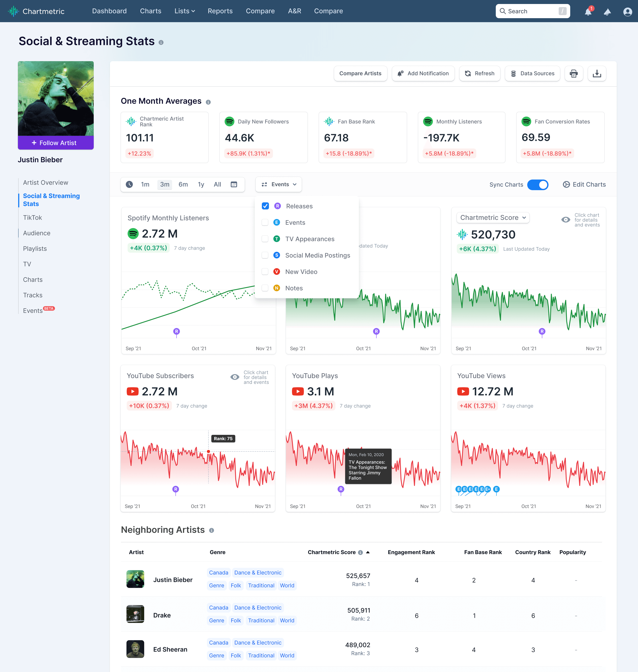Uncheck the Releases checkbox
The image size is (638, 672).
pos(265,206)
